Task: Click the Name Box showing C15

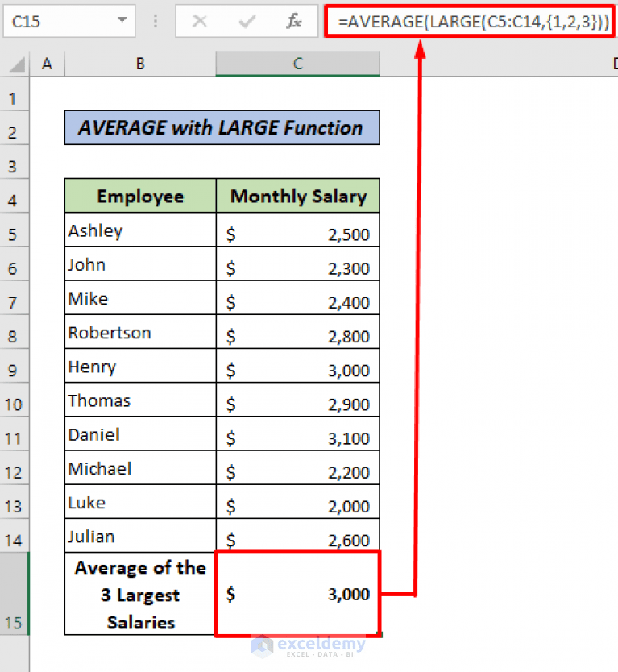Action: point(69,21)
